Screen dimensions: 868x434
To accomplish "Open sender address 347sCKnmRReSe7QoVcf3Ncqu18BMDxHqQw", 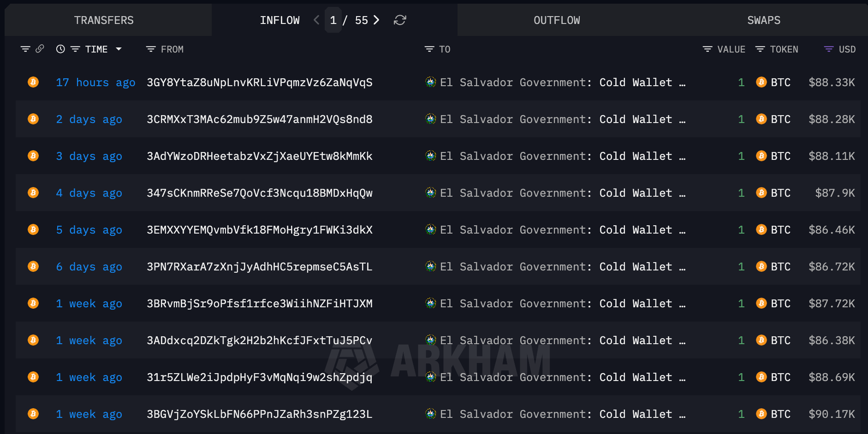I will [260, 193].
